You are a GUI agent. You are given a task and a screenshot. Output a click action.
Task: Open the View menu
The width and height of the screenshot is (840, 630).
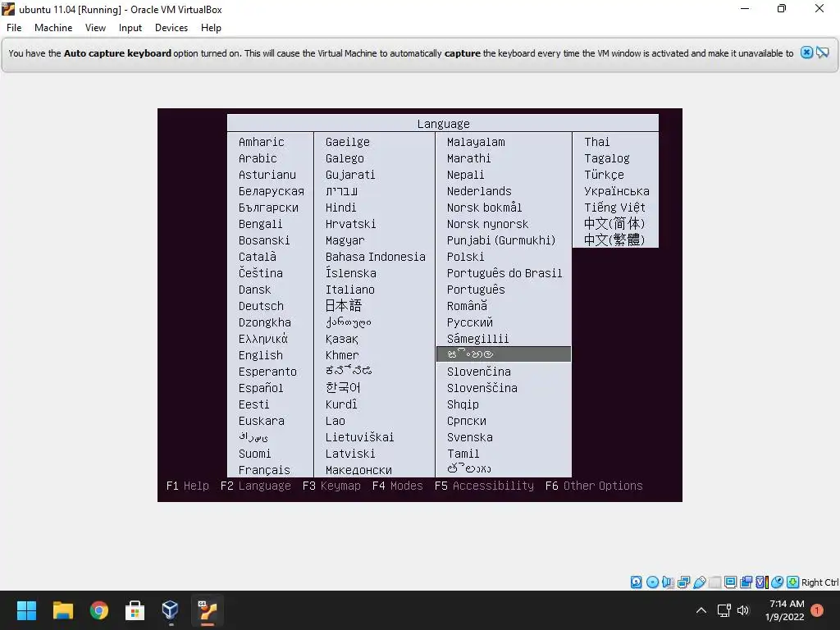95,28
